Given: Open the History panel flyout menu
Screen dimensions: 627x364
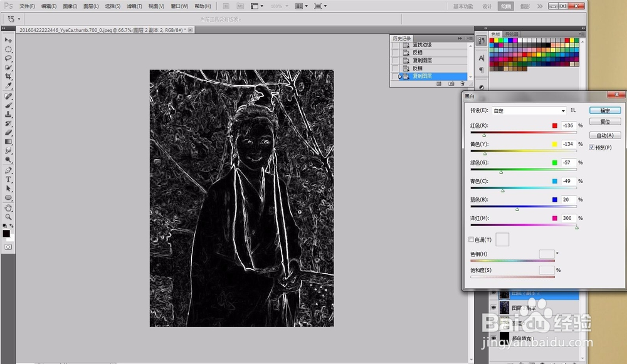Looking at the screenshot, I should [470, 38].
